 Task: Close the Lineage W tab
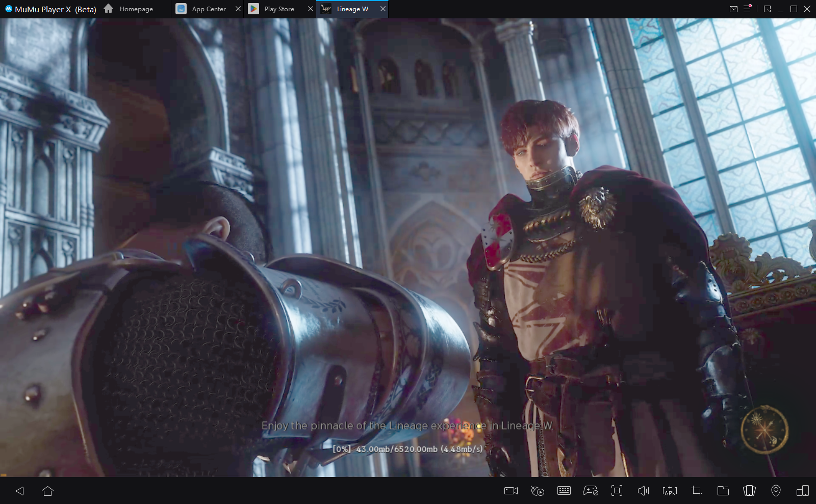click(x=383, y=9)
